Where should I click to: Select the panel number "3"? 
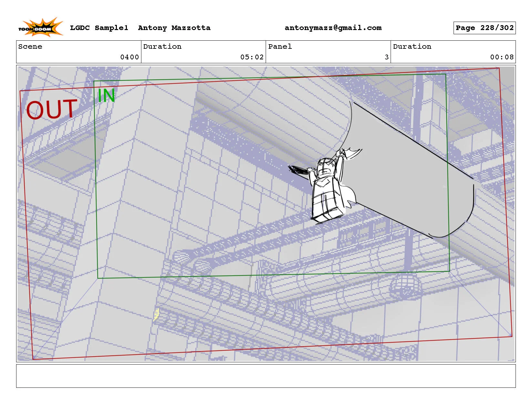tap(387, 57)
